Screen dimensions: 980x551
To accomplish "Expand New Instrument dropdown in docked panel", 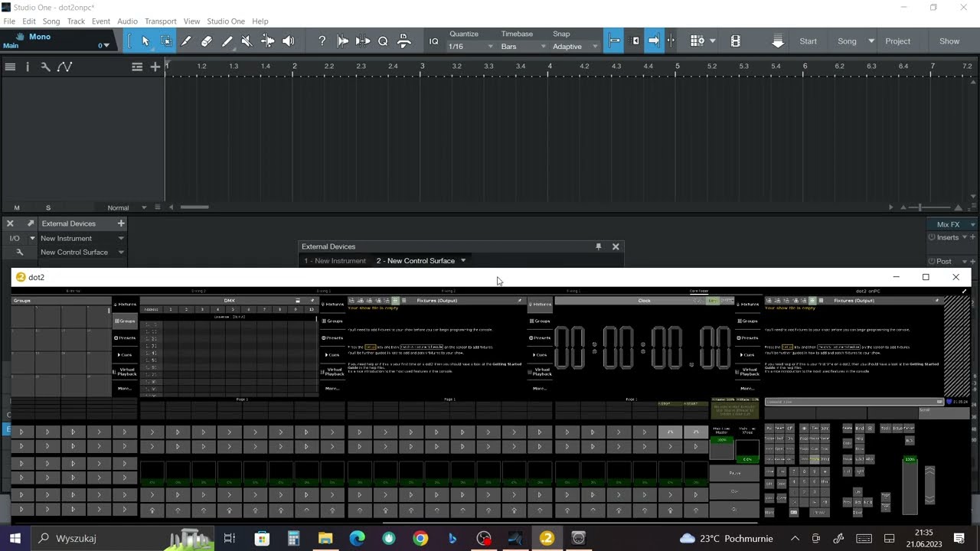I will pos(121,238).
